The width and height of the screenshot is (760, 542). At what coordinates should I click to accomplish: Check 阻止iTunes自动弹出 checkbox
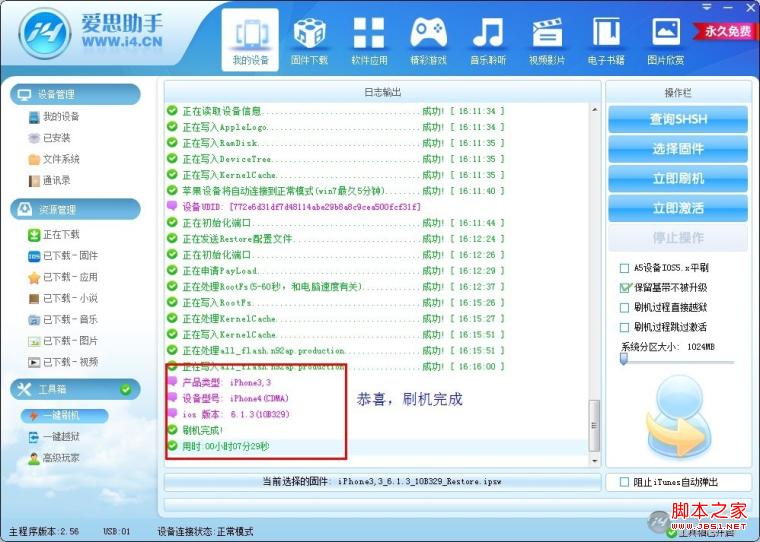[x=624, y=482]
